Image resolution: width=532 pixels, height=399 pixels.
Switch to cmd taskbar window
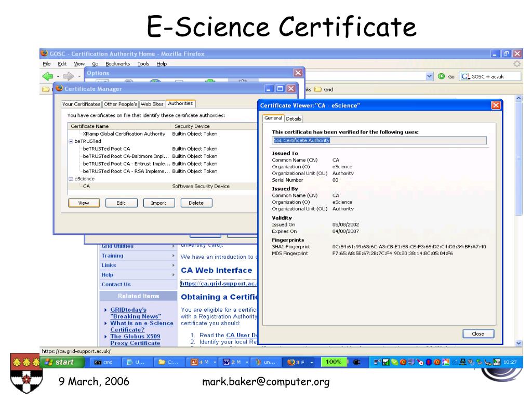point(104,362)
